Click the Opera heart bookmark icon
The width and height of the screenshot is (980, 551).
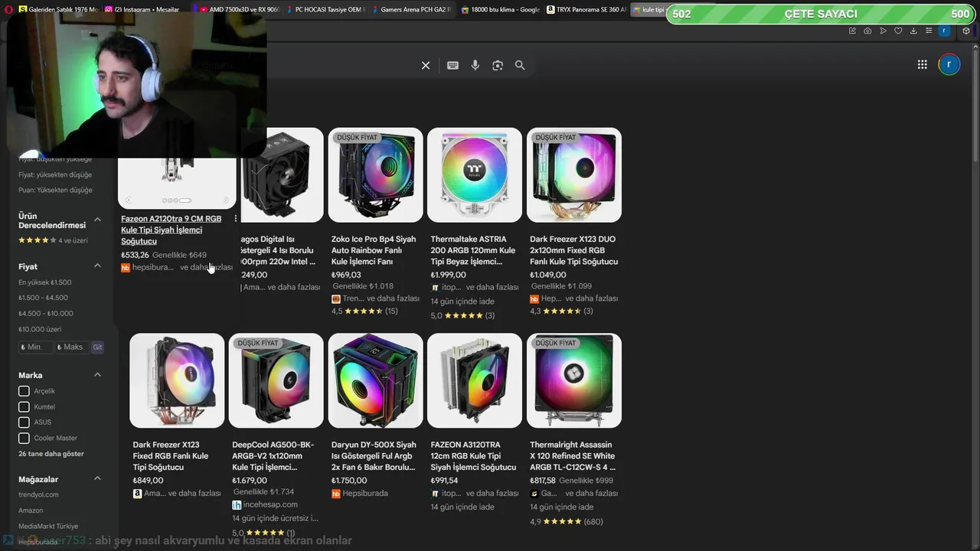tap(898, 31)
